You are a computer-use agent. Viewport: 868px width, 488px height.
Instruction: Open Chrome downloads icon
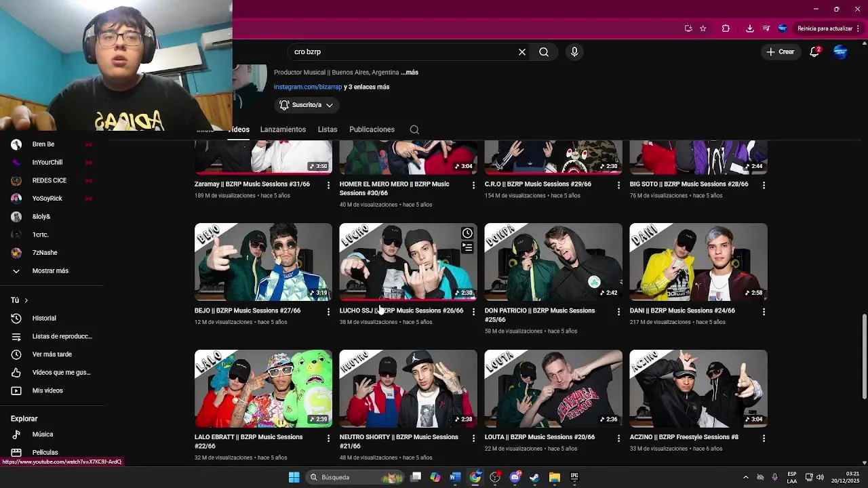click(x=749, y=28)
